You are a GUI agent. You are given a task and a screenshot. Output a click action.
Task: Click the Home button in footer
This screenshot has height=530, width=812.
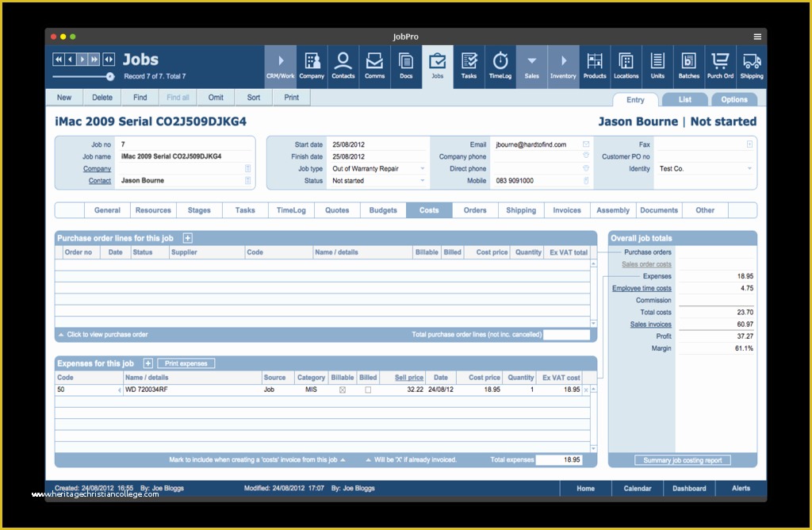click(x=586, y=488)
